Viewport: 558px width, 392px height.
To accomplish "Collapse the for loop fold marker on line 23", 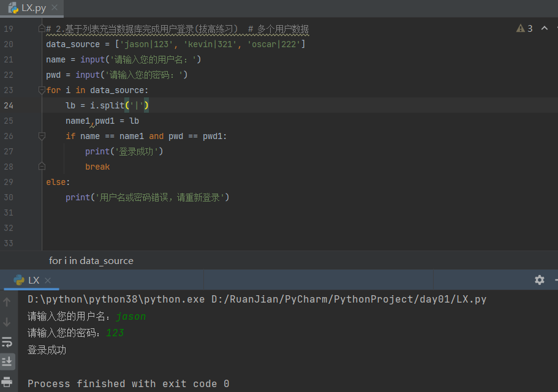I will tap(41, 90).
